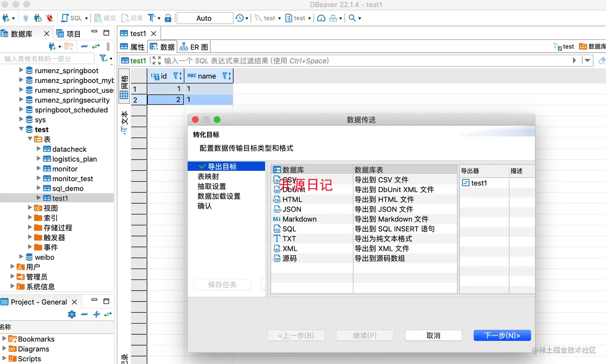Screen dimensions: 606x364
Task: Open the filter history dropdown arrow at right of filter bar
Action: click(587, 61)
